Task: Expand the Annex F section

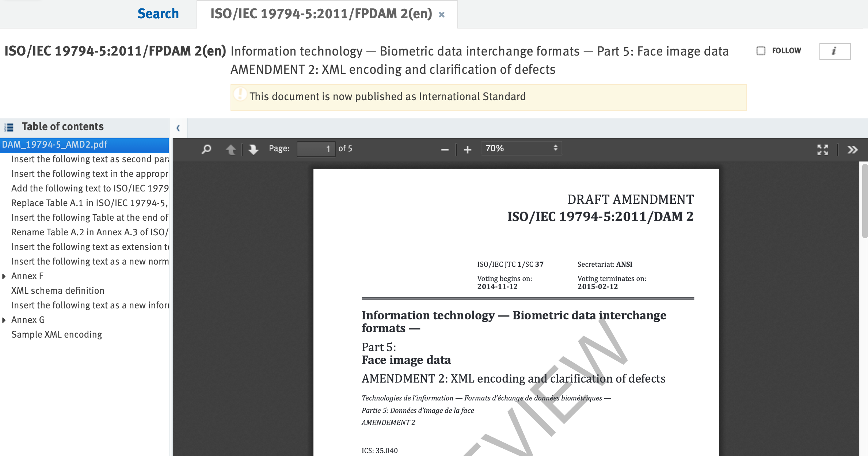Action: [x=4, y=276]
